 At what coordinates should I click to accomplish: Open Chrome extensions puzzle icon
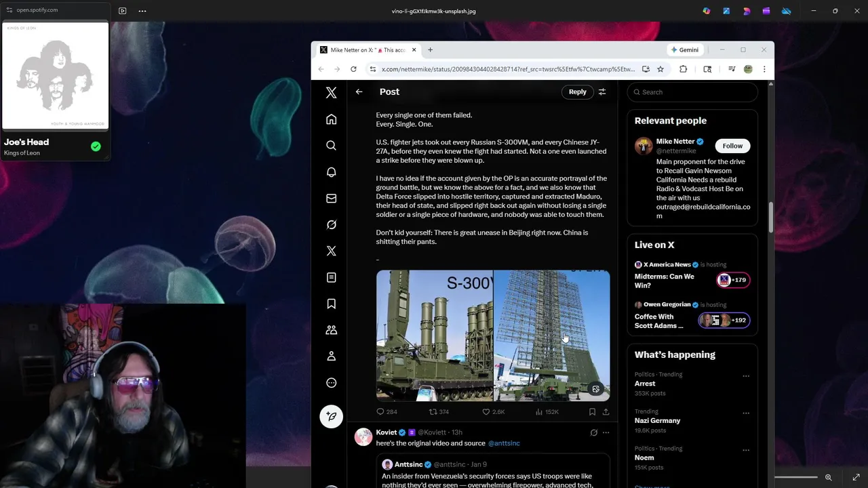683,69
